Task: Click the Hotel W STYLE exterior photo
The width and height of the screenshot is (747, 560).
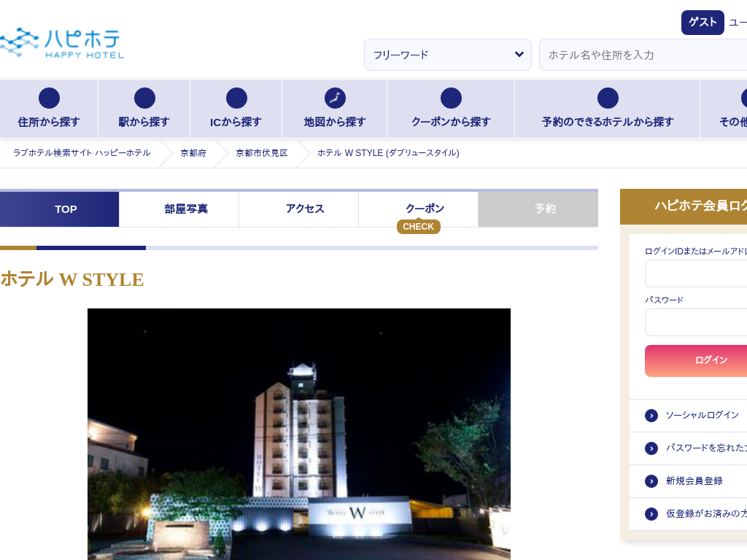Action: pos(298,435)
